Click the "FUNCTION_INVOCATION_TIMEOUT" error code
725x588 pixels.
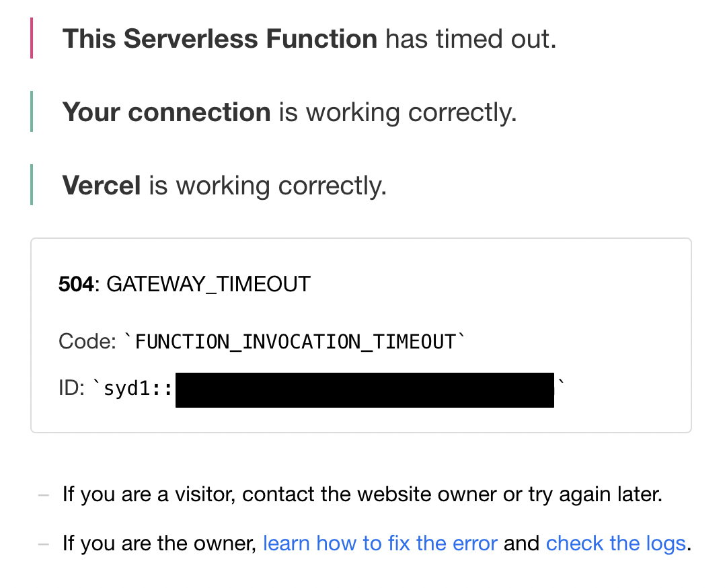coord(295,342)
